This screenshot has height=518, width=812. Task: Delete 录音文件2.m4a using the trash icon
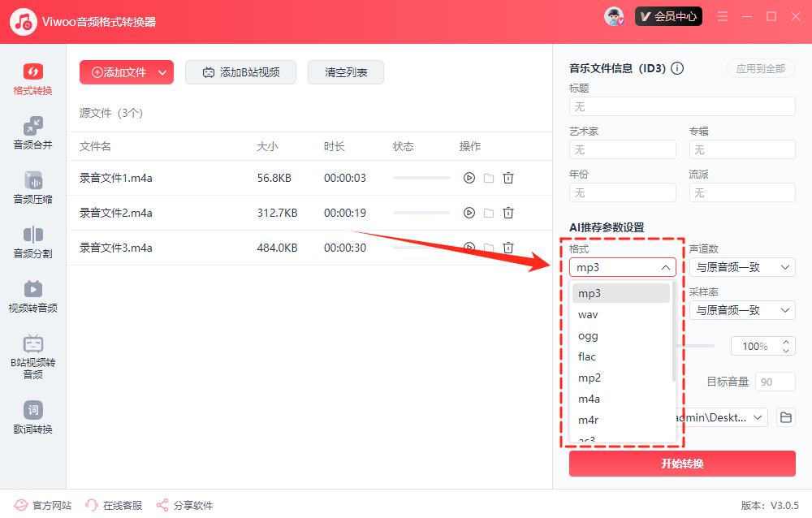click(508, 213)
